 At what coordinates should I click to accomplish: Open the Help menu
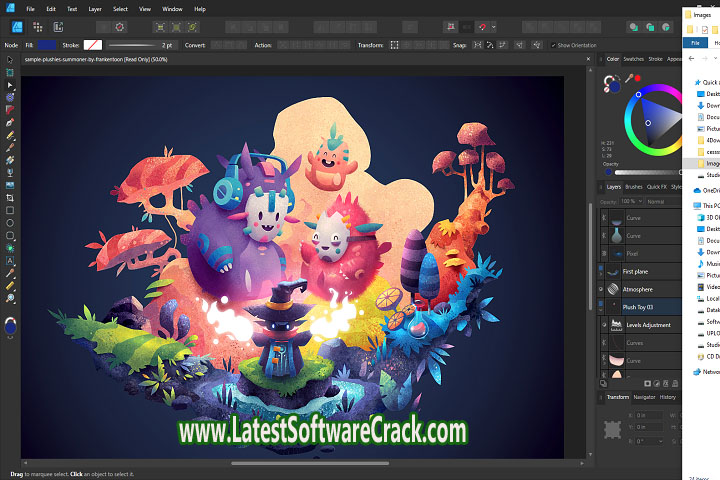click(200, 9)
